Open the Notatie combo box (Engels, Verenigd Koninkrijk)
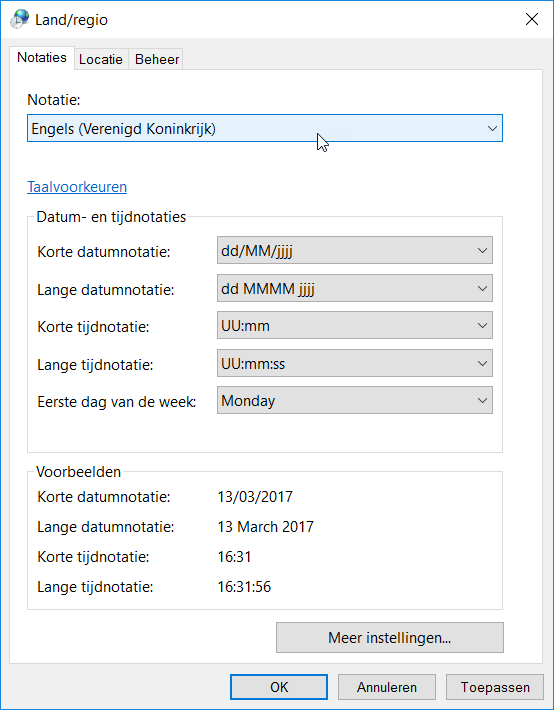The image size is (554, 710). point(265,129)
